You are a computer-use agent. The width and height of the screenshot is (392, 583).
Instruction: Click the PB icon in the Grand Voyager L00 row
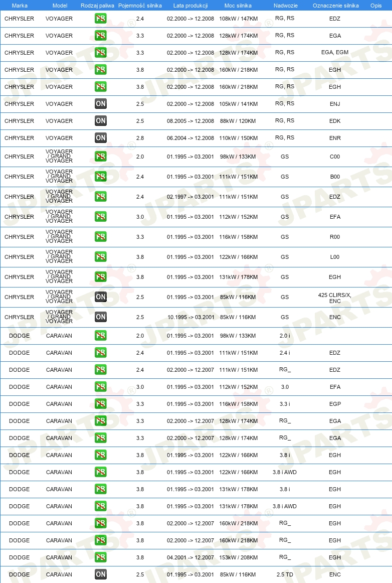(x=101, y=257)
